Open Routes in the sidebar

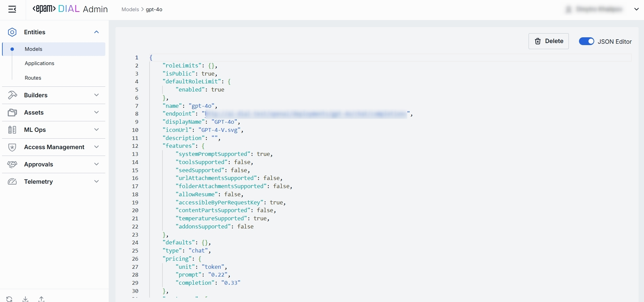(33, 78)
